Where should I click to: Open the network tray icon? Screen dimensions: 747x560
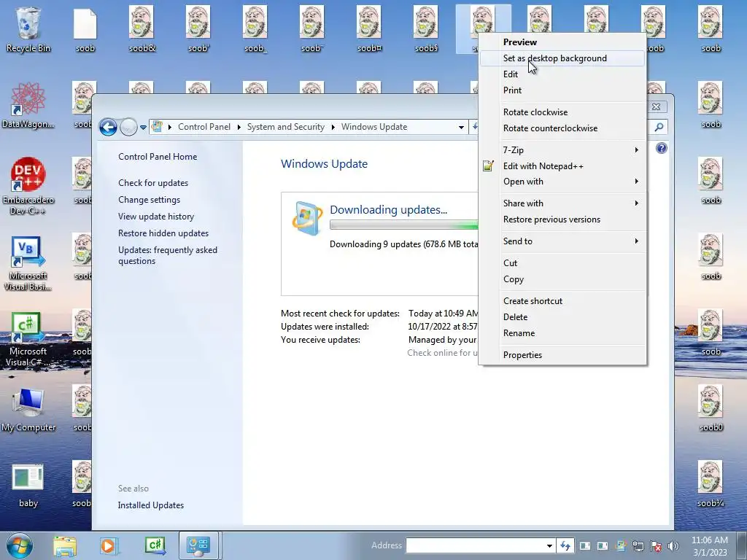click(x=638, y=545)
